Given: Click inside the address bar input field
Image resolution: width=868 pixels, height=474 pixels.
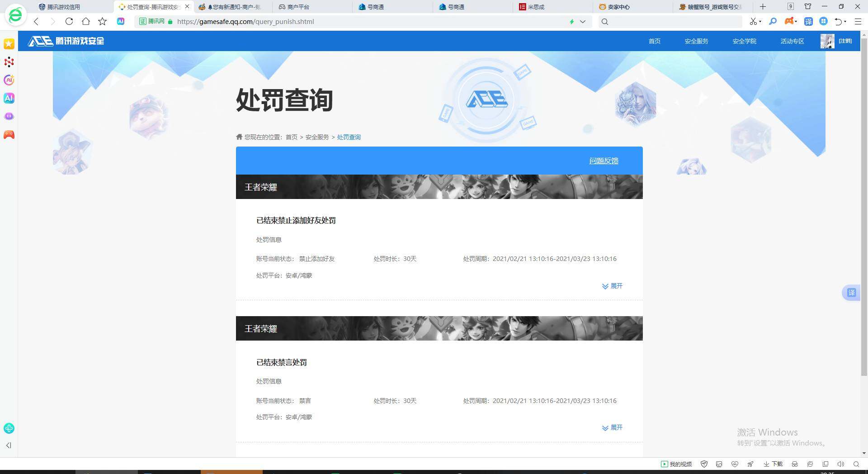Looking at the screenshot, I should [x=316, y=21].
